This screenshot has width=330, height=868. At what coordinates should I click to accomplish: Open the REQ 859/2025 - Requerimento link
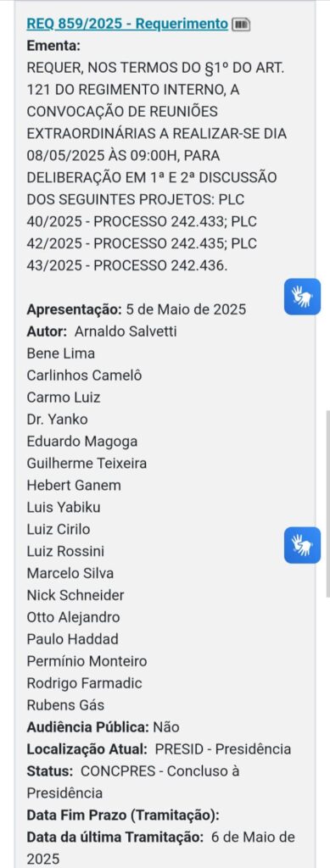127,24
